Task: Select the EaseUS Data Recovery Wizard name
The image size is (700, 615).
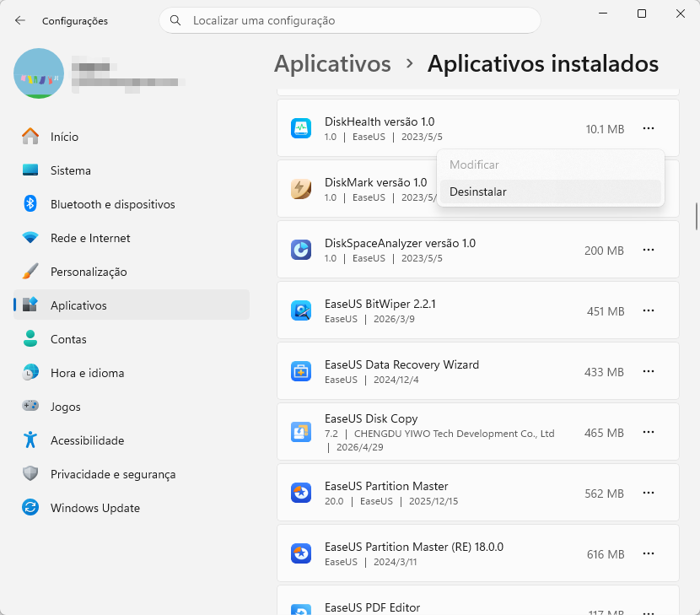Action: click(x=401, y=365)
